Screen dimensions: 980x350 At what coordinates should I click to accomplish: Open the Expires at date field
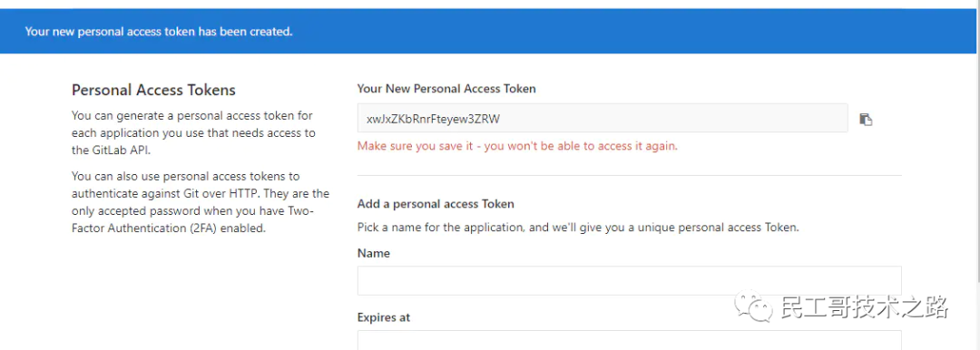pos(630,340)
